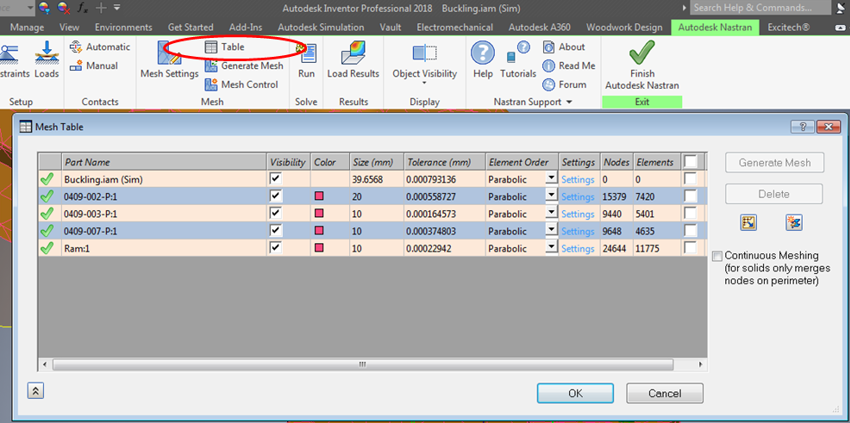Open Settings link for 0409-002-P:1
This screenshot has height=423, width=850.
578,197
